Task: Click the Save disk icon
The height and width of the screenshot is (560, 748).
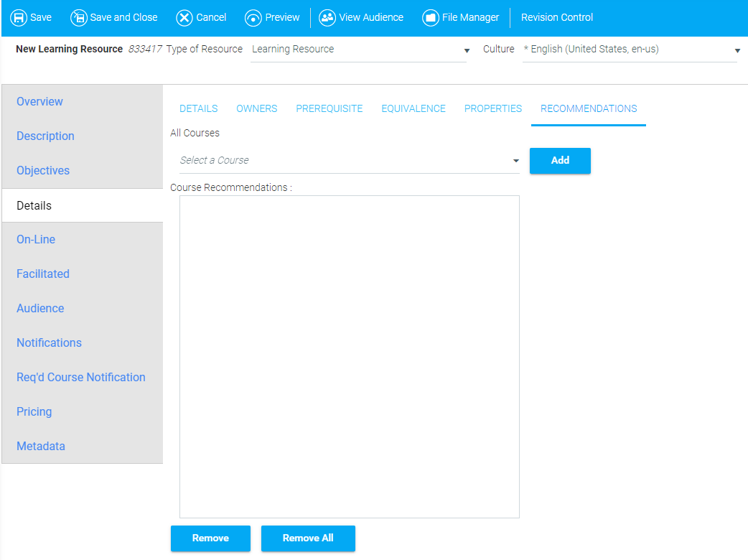Action: click(x=19, y=18)
